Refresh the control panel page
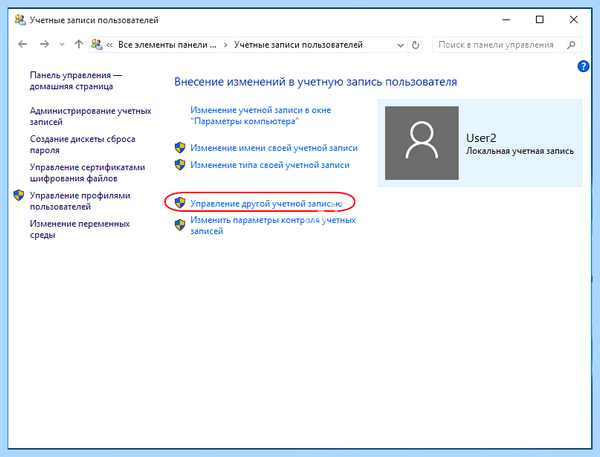 [x=415, y=45]
